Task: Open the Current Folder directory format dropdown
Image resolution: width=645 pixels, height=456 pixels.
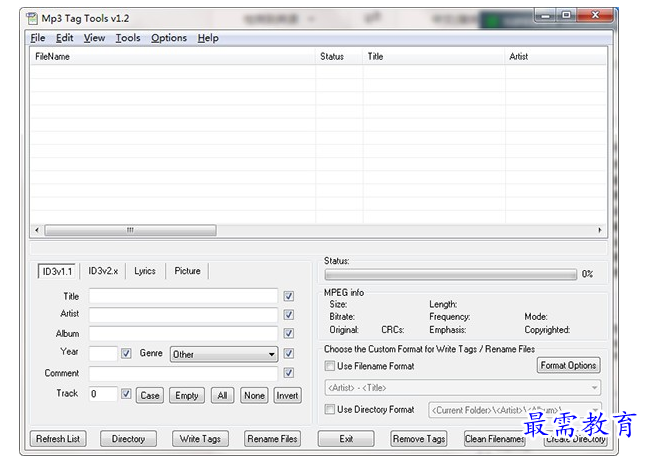Action: (x=515, y=410)
